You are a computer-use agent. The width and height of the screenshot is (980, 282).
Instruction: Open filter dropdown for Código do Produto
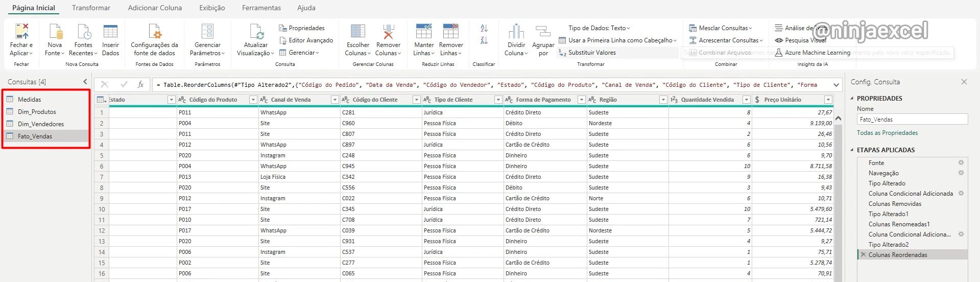point(253,100)
